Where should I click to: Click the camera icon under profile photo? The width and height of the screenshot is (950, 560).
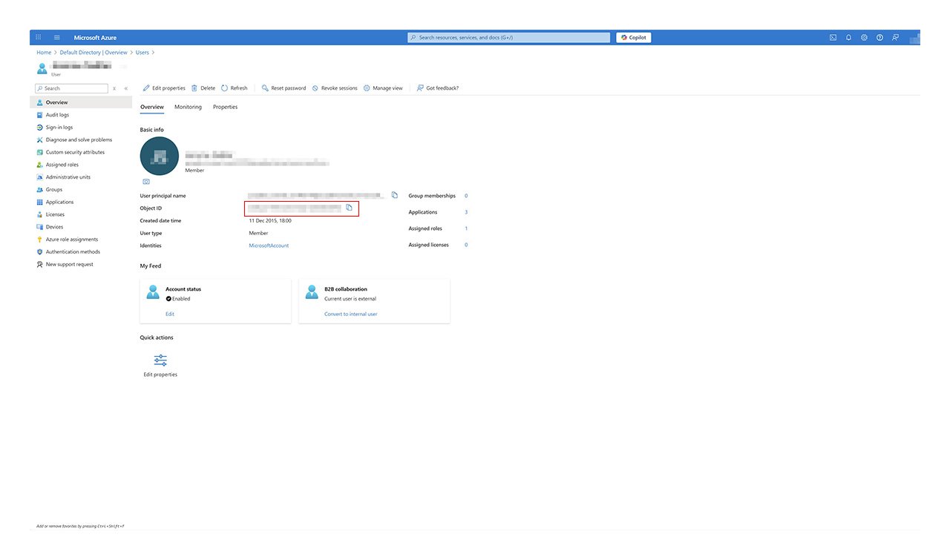tap(146, 182)
